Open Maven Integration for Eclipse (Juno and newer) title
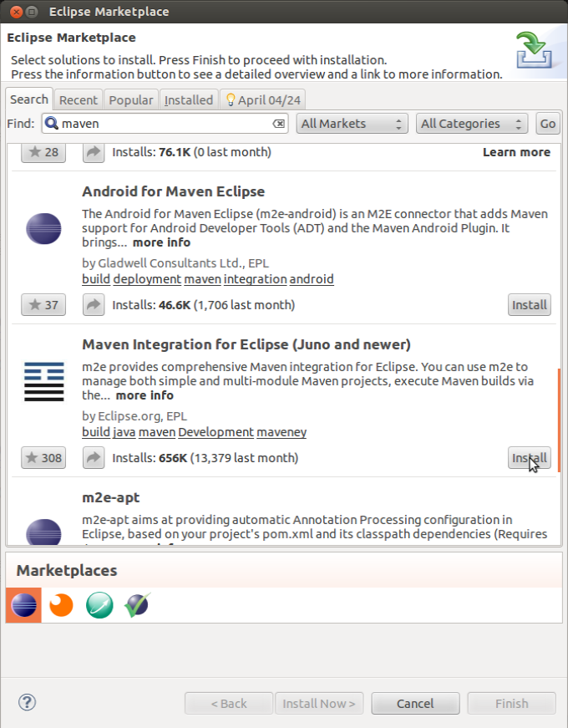 coord(246,344)
